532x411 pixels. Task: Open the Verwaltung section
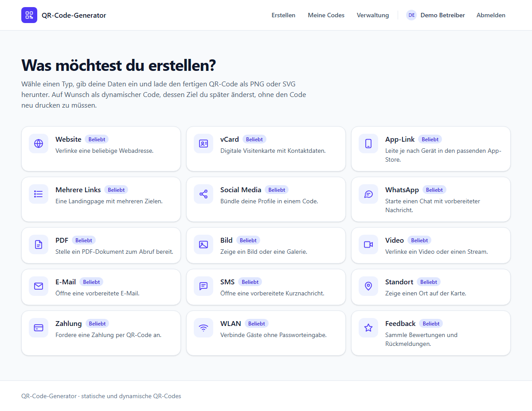tap(373, 15)
